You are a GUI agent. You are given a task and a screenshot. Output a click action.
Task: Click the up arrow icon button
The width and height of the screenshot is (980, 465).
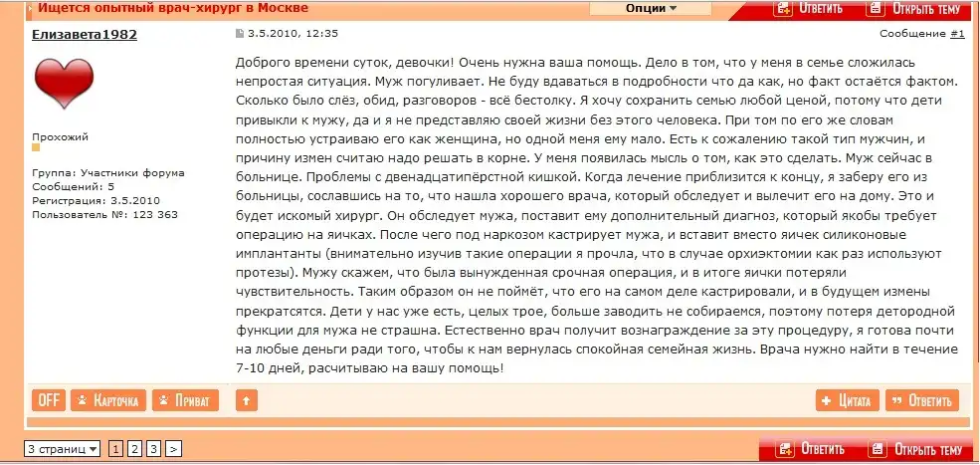click(247, 400)
